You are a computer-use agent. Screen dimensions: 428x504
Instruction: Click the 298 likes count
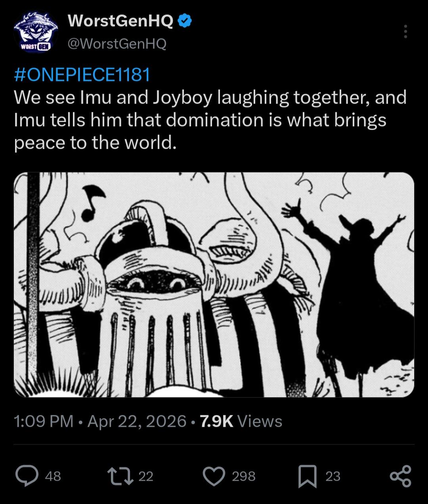pyautogui.click(x=244, y=476)
